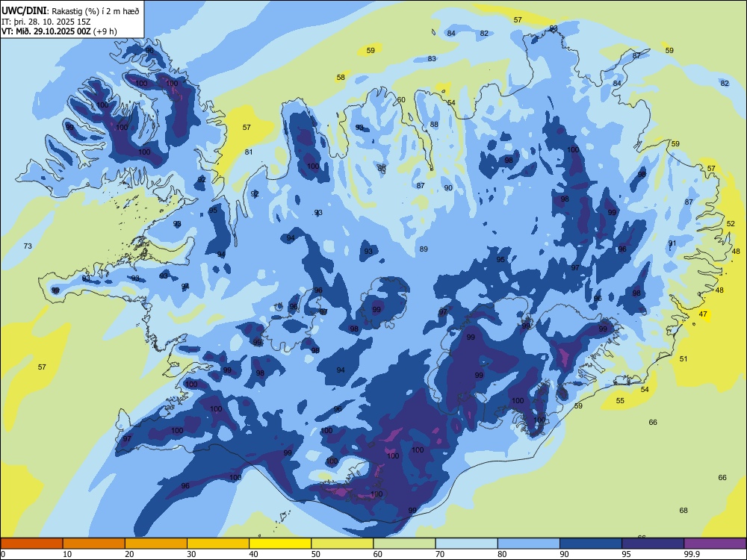Click the orange 10–20 legend swatch
747x560 pixels.
coord(94,544)
